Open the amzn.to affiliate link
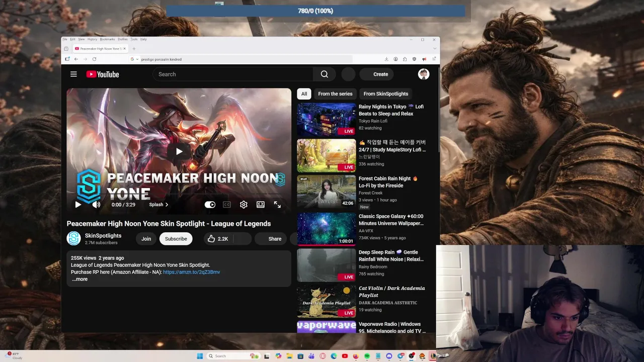644x362 pixels. (191, 272)
